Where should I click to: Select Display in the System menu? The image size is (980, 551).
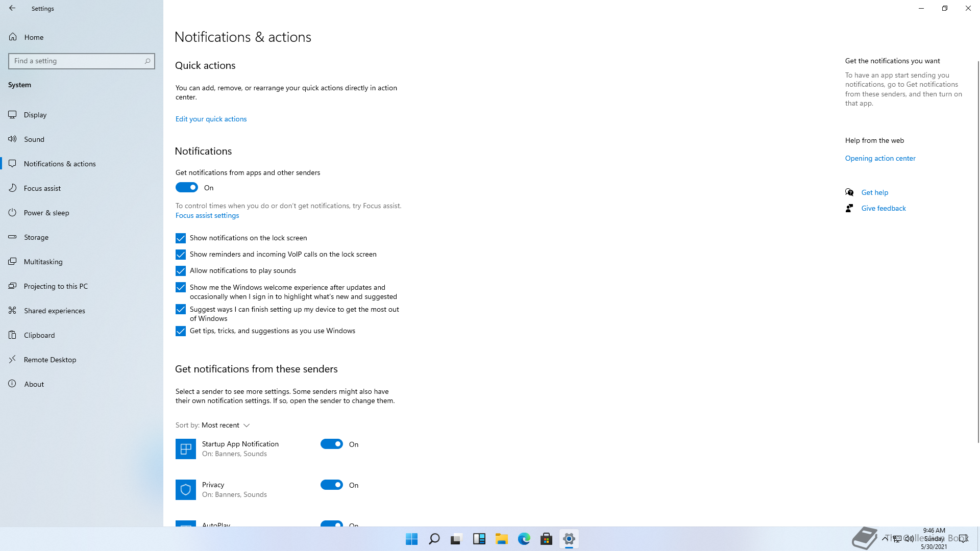tap(82, 115)
